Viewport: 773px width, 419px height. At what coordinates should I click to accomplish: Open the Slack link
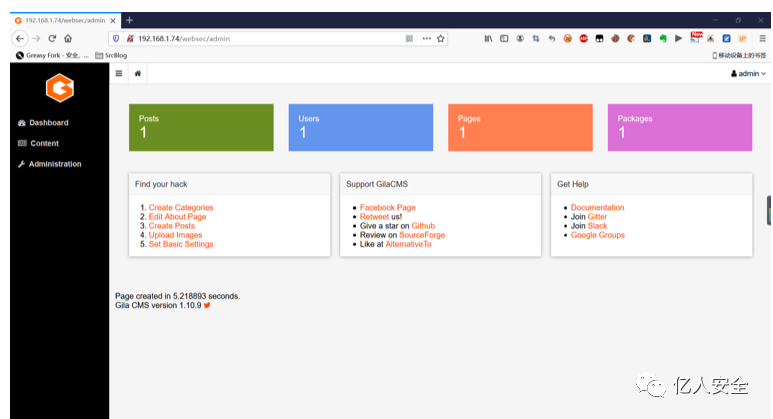[x=597, y=226]
